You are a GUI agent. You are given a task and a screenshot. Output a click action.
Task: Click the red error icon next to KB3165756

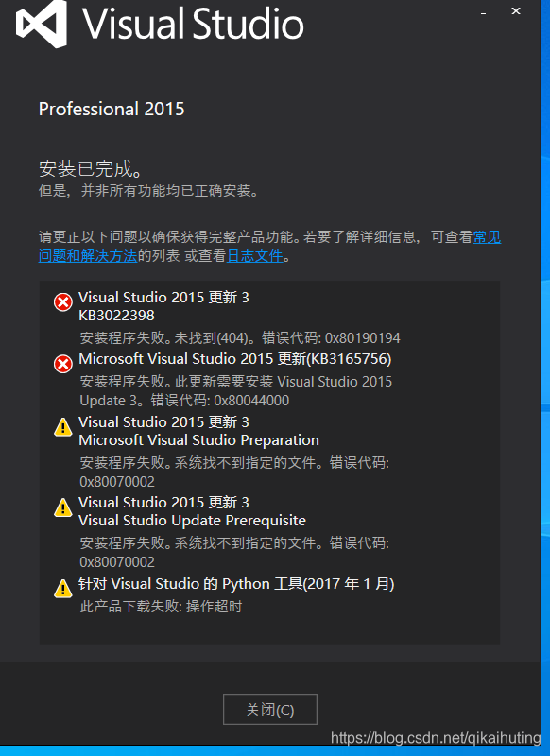coord(62,364)
